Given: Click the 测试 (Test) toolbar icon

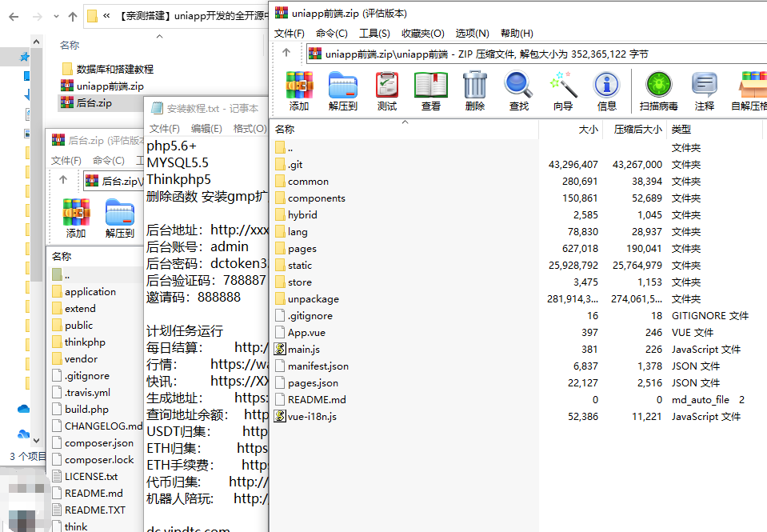Looking at the screenshot, I should click(x=387, y=85).
